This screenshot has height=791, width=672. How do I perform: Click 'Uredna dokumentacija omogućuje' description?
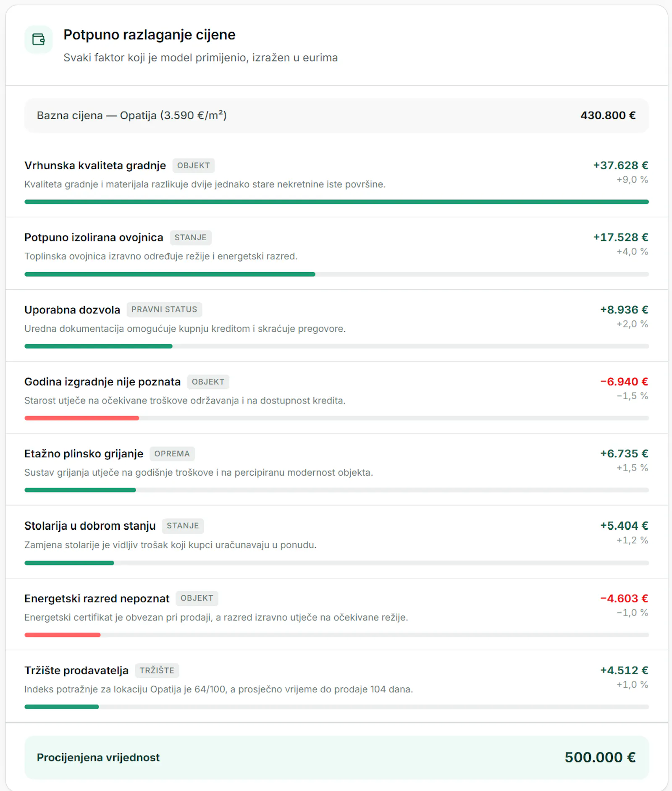185,329
